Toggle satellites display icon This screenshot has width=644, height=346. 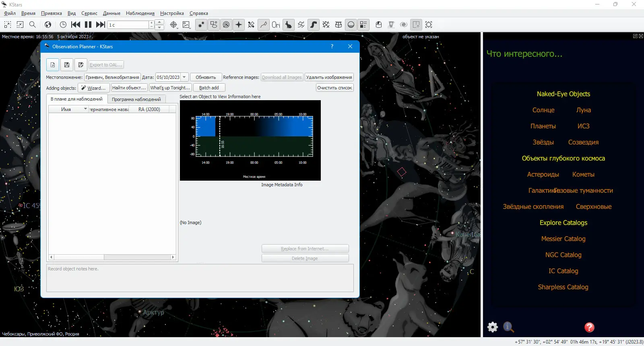point(251,25)
